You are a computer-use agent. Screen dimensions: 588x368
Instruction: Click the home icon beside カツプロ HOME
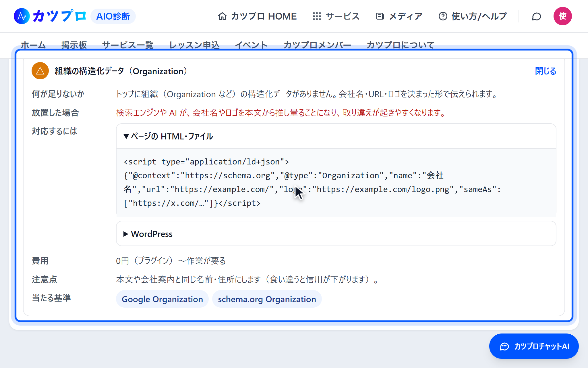coord(222,16)
